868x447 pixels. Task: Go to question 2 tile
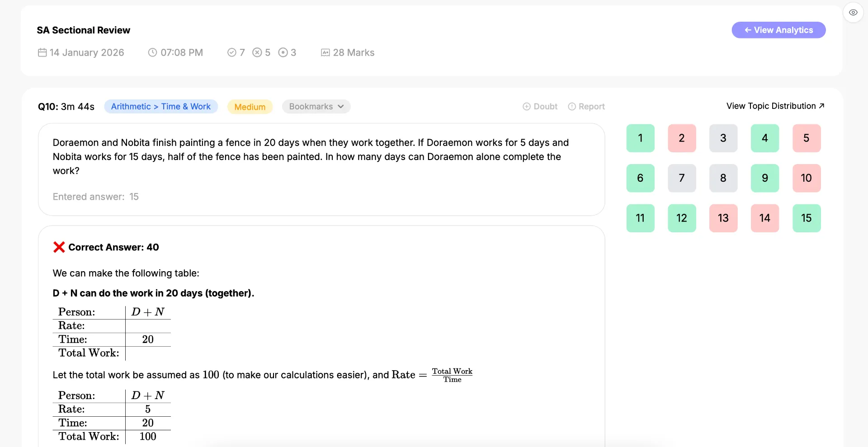682,138
